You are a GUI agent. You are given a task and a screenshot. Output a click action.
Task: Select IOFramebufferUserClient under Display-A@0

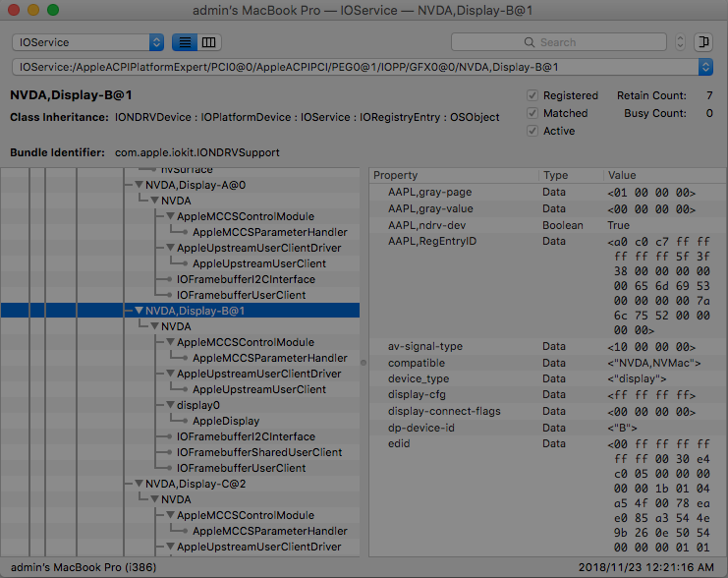click(241, 295)
